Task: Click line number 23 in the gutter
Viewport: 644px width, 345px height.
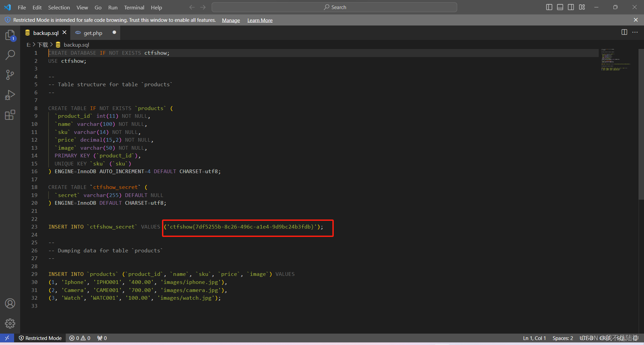Action: [35, 227]
